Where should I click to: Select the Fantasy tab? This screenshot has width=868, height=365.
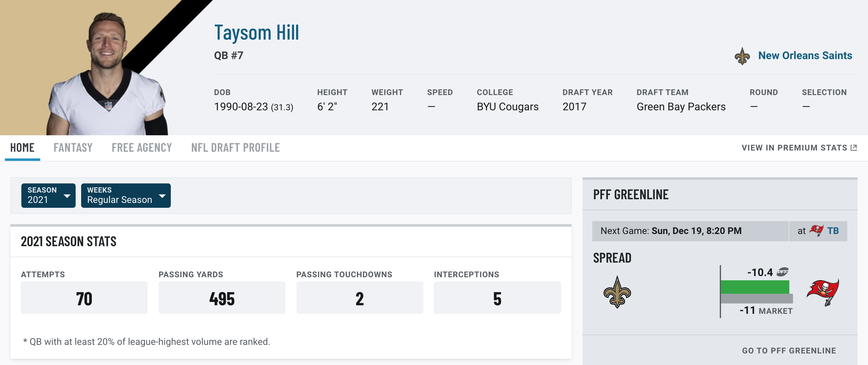(x=73, y=147)
